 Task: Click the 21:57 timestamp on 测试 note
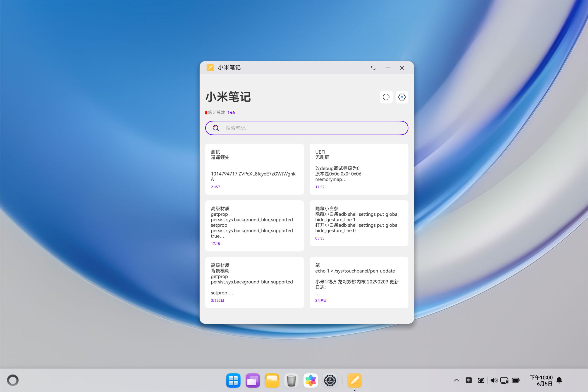click(215, 187)
